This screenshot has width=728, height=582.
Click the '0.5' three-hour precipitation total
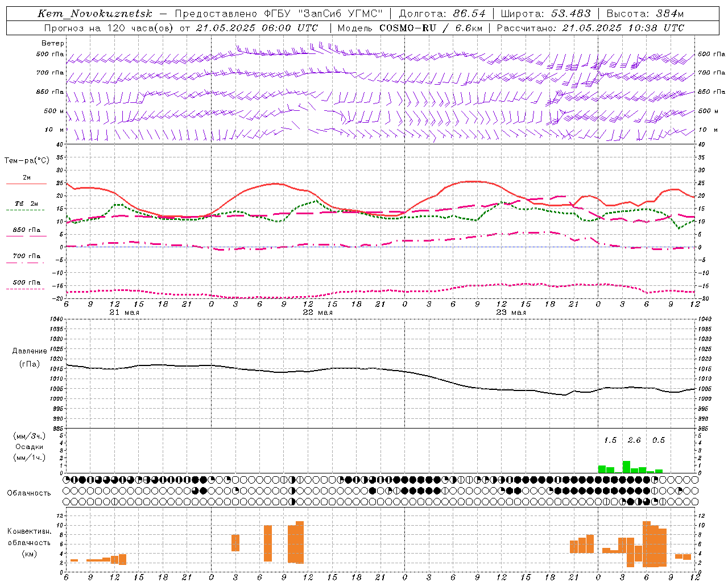click(x=659, y=440)
